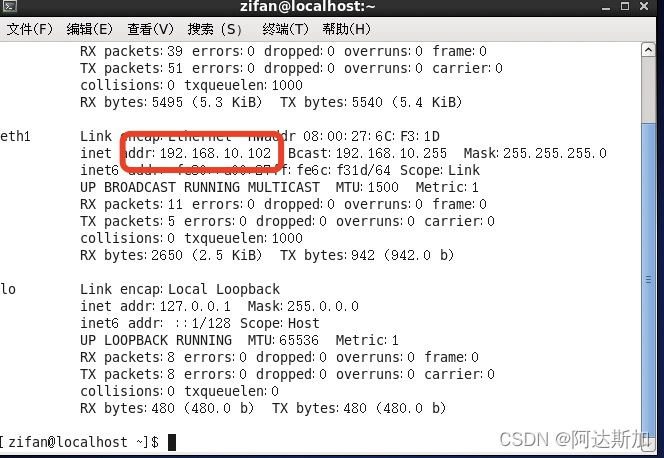Click the [zifan@localhost ~]$ prompt
Viewport: 664px width, 458px height.
click(x=79, y=442)
